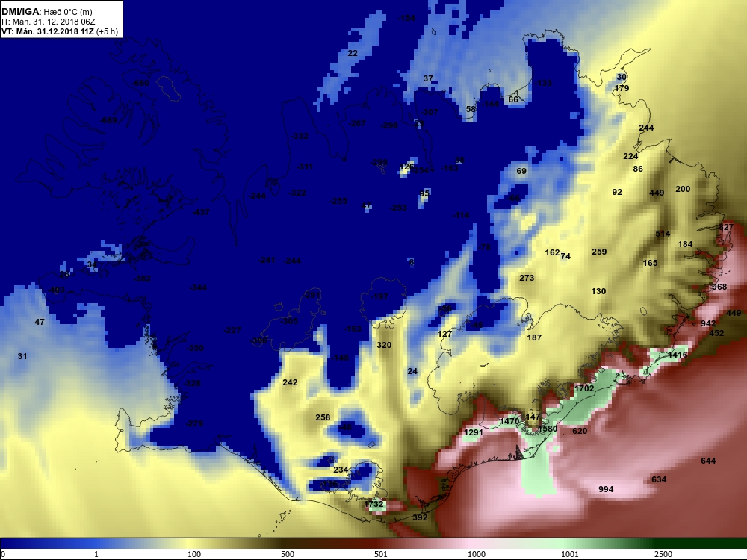This screenshot has height=560, width=747.
Task: Click the '1702' value label
Action: pyautogui.click(x=584, y=388)
